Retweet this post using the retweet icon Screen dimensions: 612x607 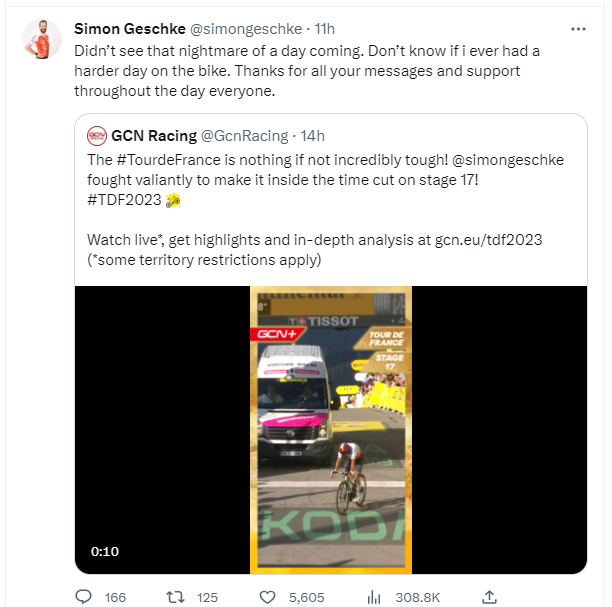coord(175,596)
